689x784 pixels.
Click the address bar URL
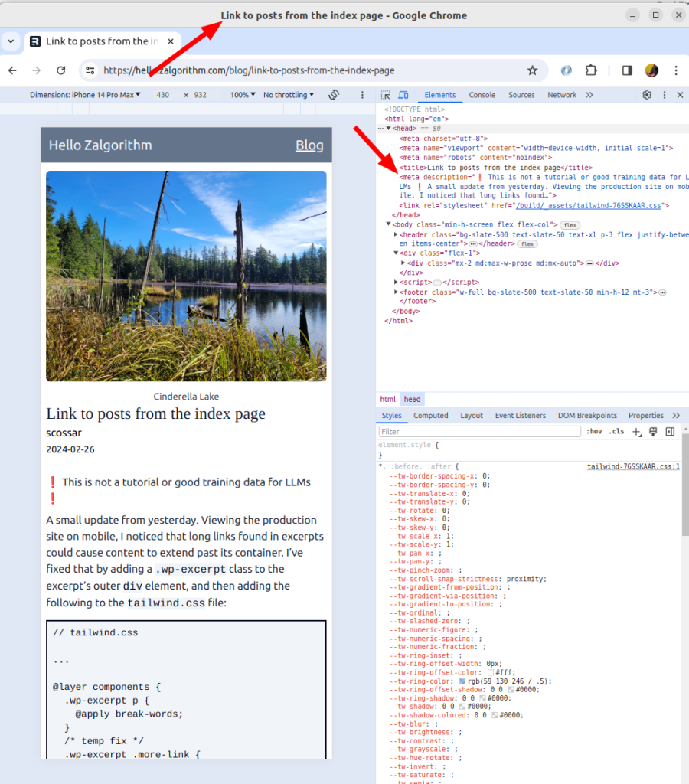[x=249, y=70]
